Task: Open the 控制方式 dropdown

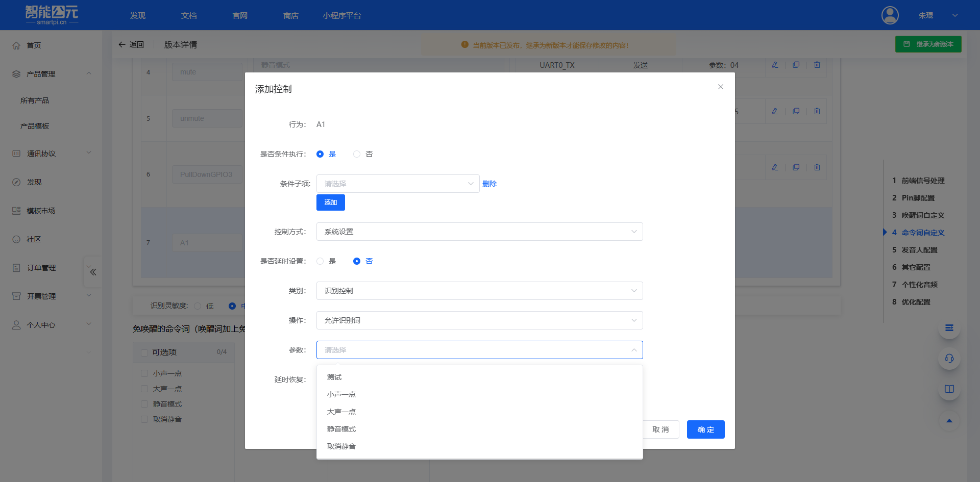Action: tap(479, 232)
